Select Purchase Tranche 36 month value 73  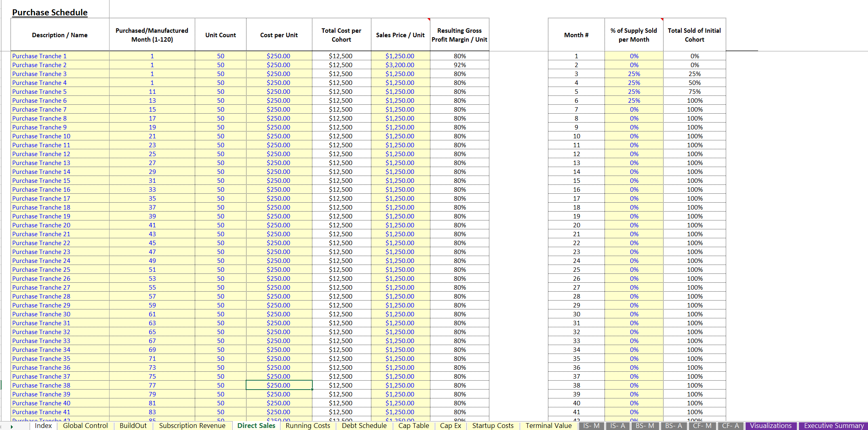pos(152,367)
